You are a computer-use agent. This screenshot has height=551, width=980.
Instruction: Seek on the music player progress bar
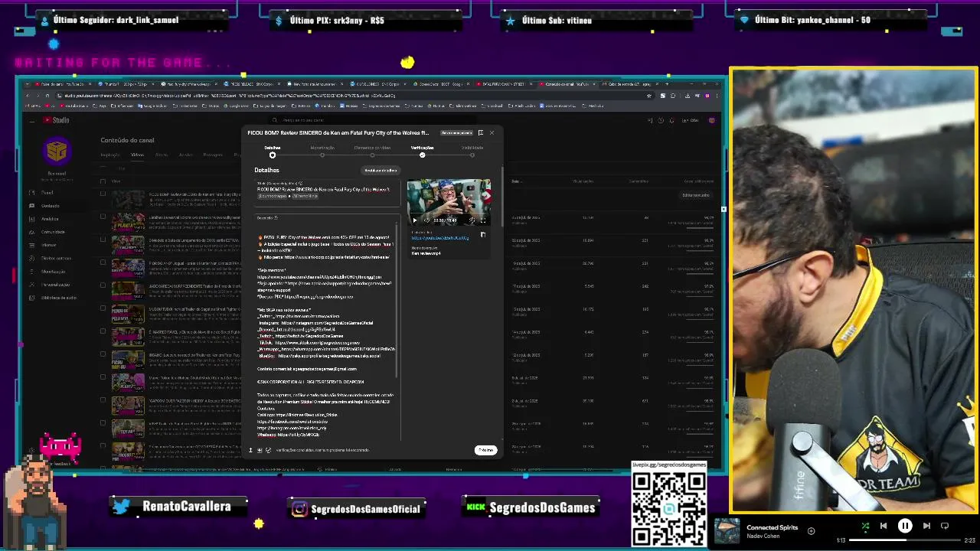[x=905, y=540]
